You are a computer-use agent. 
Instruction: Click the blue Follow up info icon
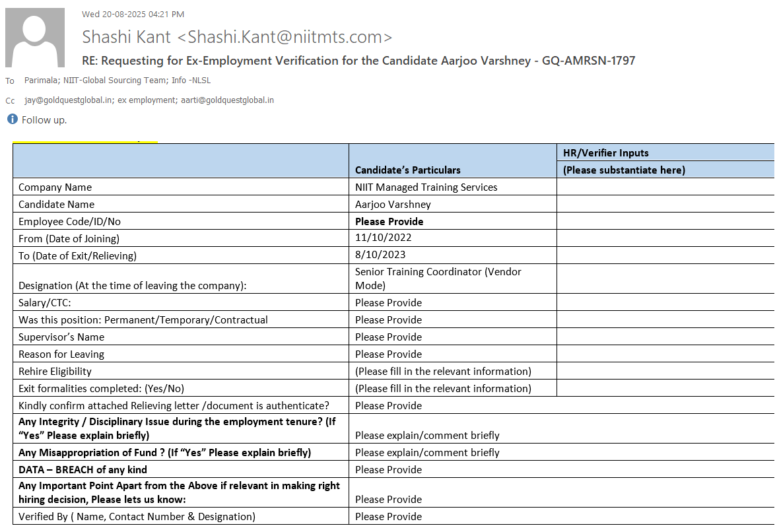13,119
